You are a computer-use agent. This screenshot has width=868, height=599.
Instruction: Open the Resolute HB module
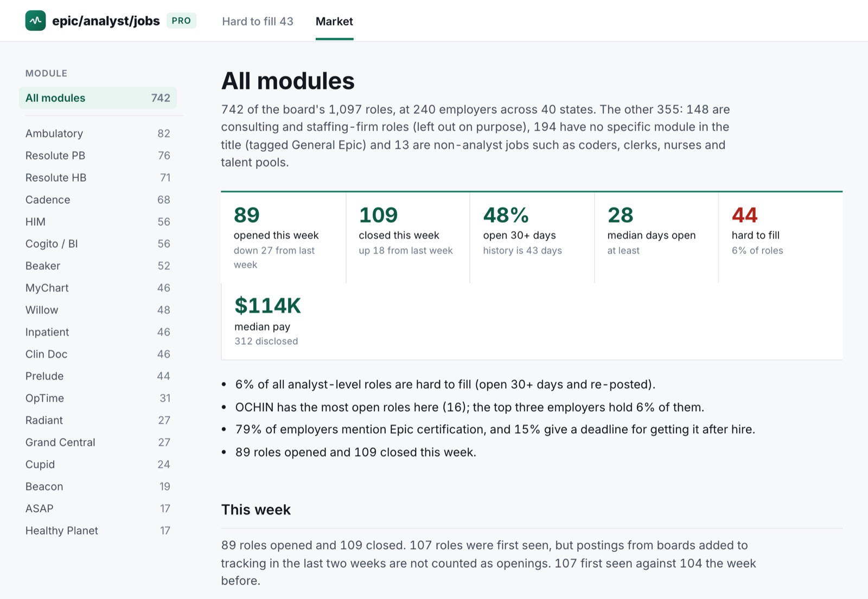pyautogui.click(x=98, y=178)
